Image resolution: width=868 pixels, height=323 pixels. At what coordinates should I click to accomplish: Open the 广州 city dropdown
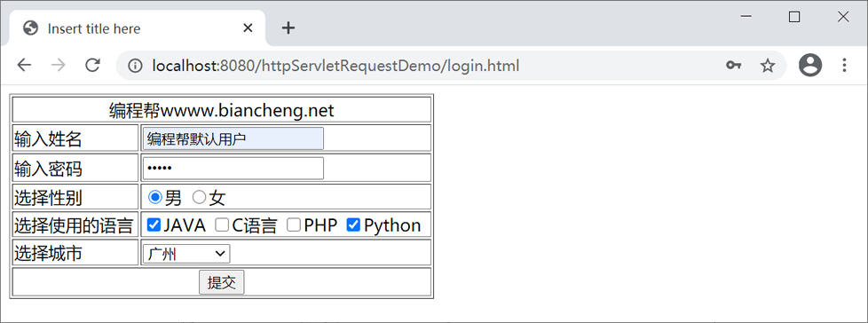coord(186,254)
